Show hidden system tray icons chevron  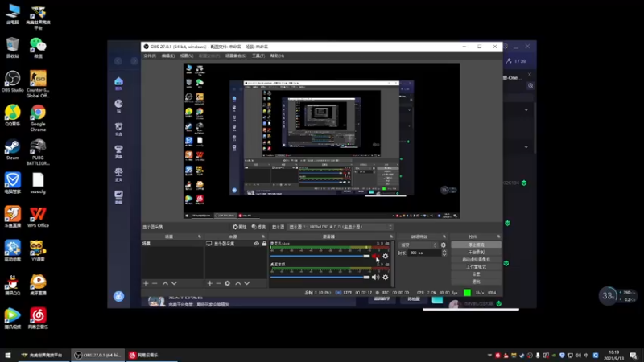pyautogui.click(x=489, y=355)
